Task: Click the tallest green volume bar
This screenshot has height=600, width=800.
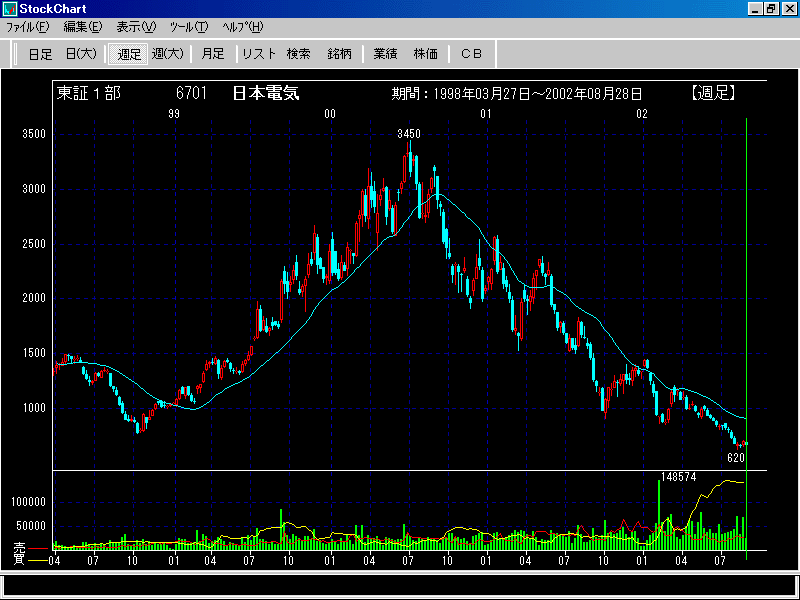Action: (659, 515)
